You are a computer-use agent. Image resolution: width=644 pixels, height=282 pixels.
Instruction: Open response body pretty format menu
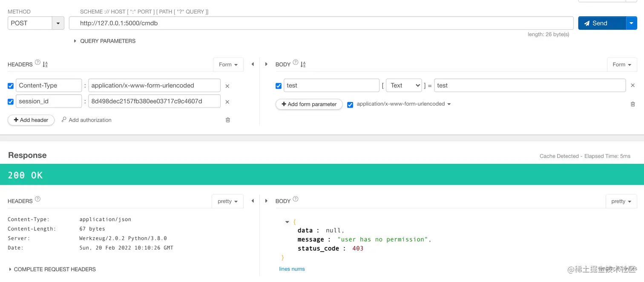pos(621,201)
